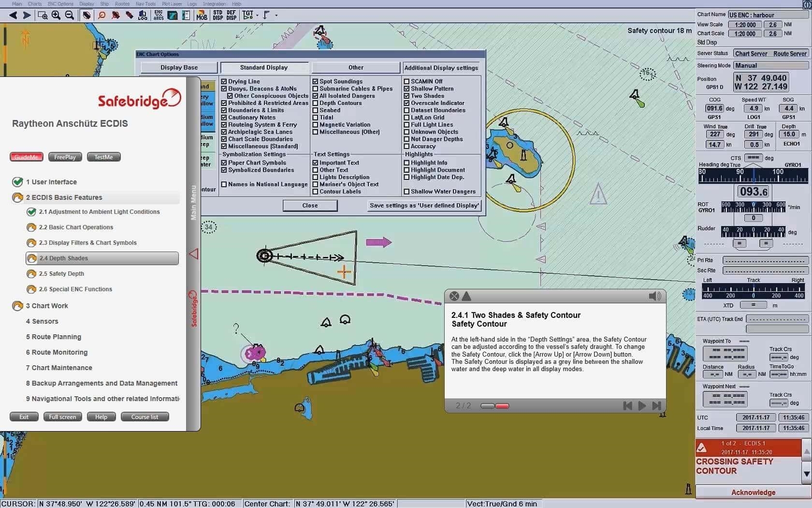Click the video progress slider in the tutorial popup
This screenshot has height=508, width=812.
coord(494,406)
